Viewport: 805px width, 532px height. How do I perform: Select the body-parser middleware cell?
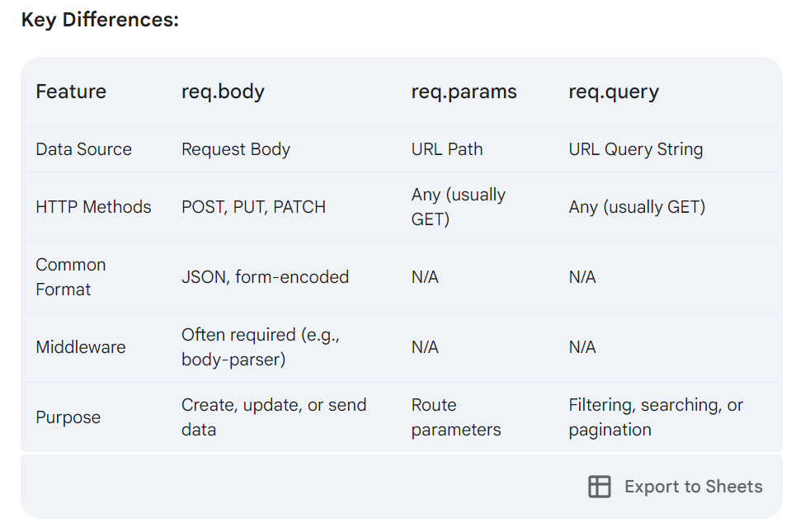tap(261, 347)
